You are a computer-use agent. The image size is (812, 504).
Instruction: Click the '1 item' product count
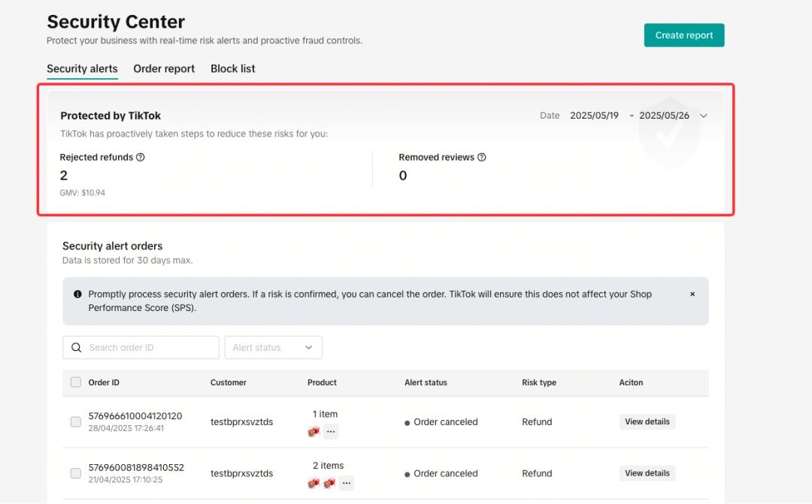coord(326,415)
